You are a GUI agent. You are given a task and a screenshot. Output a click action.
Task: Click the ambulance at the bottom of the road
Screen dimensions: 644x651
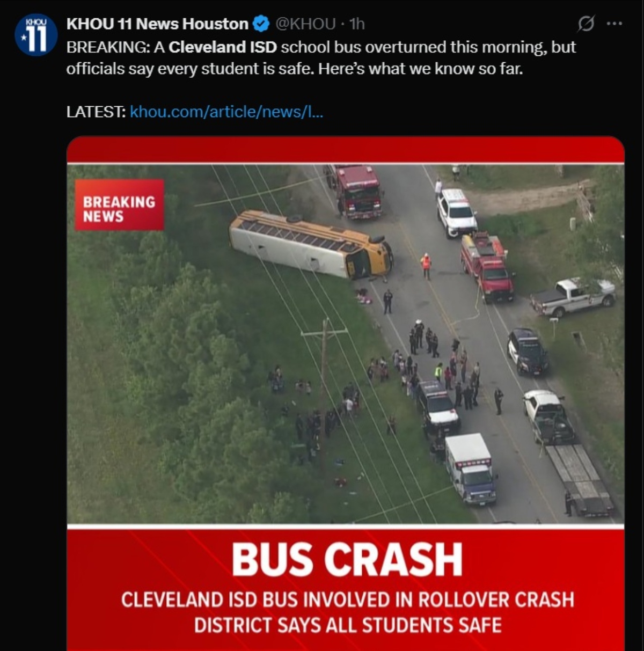pos(471,468)
